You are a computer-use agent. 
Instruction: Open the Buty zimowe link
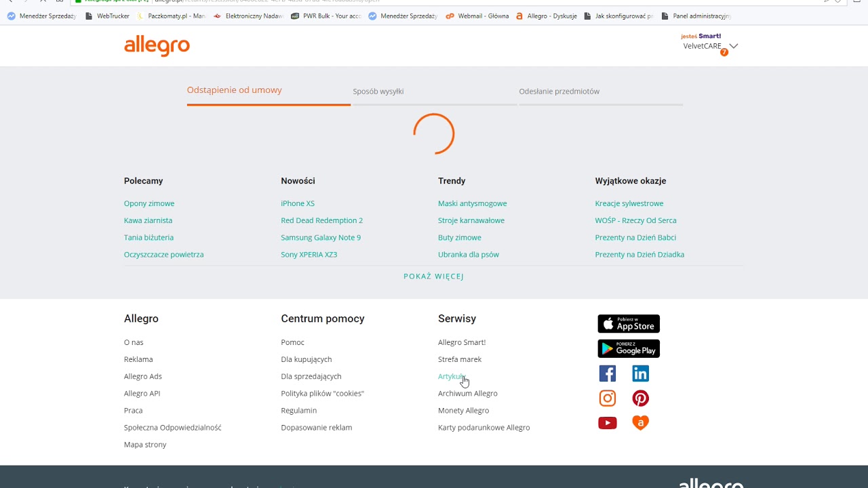tap(460, 237)
